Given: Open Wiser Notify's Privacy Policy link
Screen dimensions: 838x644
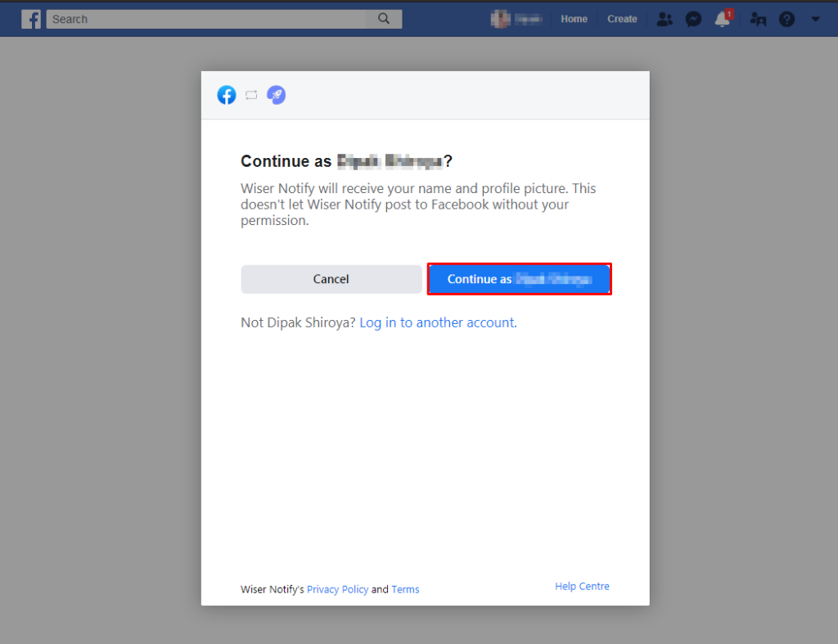Looking at the screenshot, I should [x=337, y=589].
